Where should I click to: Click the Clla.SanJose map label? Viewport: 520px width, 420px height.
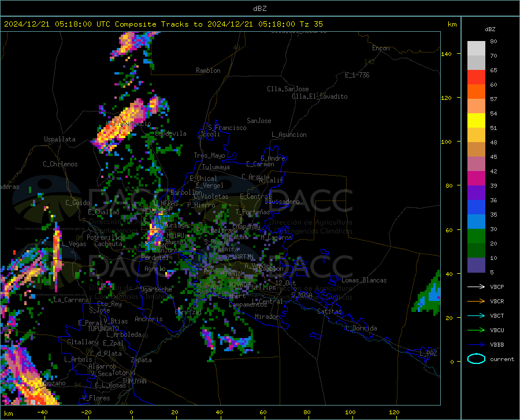288,89
